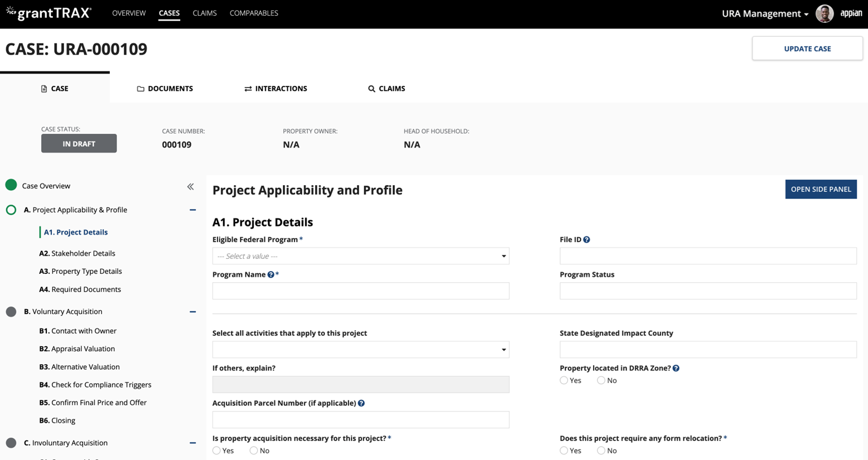Open B2. Appraisal Valuation
Image resolution: width=868 pixels, height=460 pixels.
coord(77,348)
